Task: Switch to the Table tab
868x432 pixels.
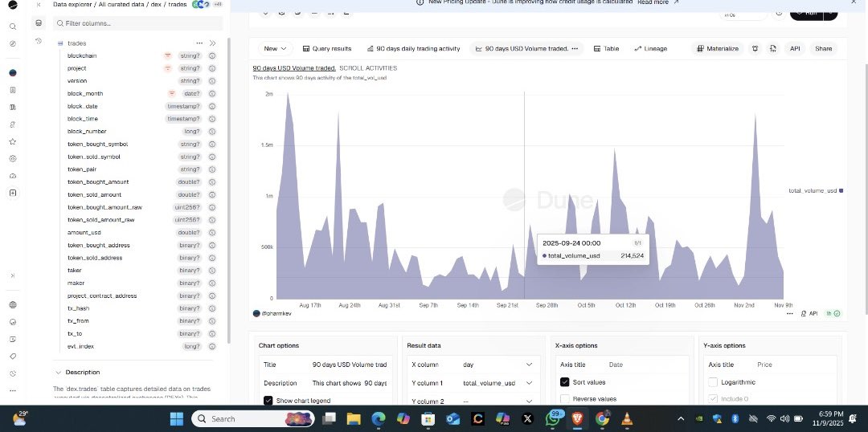Action: tap(606, 49)
